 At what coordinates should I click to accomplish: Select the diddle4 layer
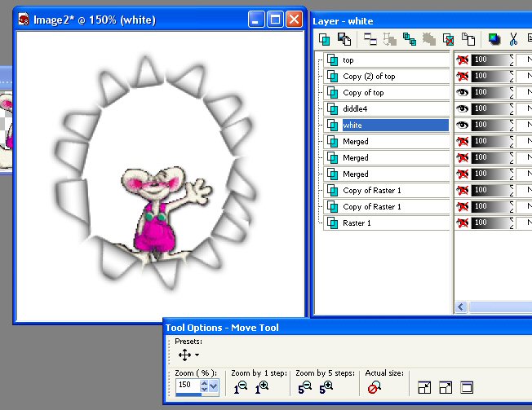pyautogui.click(x=386, y=108)
